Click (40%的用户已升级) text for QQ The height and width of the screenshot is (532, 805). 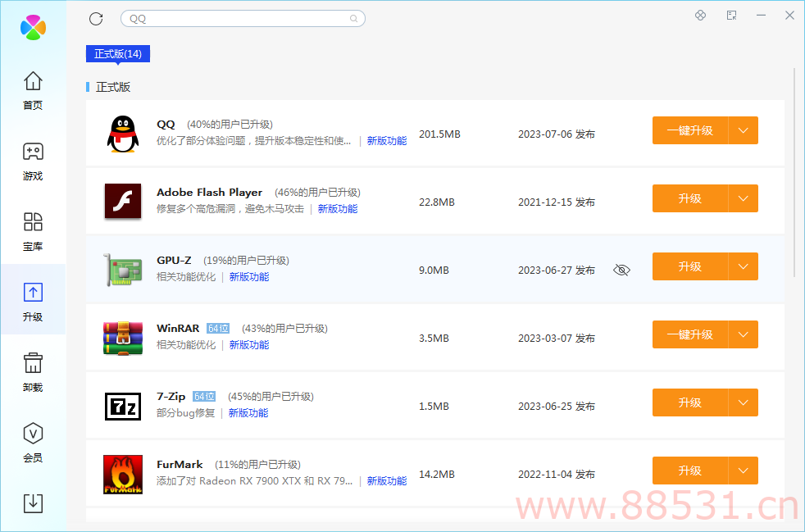coord(230,125)
